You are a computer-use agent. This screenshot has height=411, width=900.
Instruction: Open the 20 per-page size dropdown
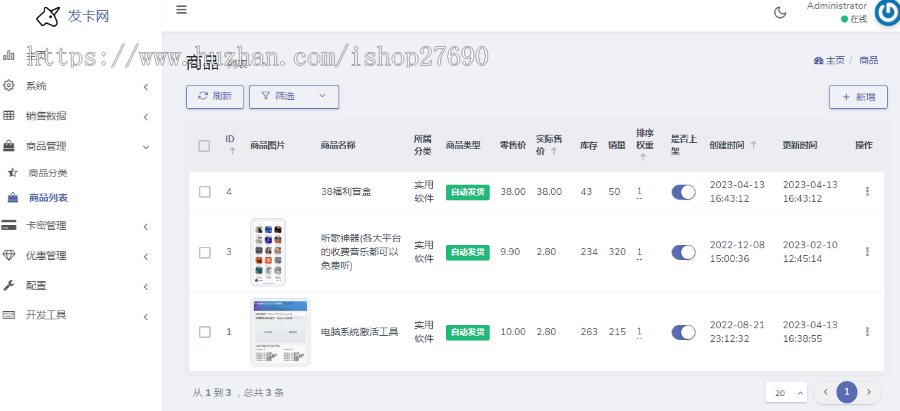(786, 393)
